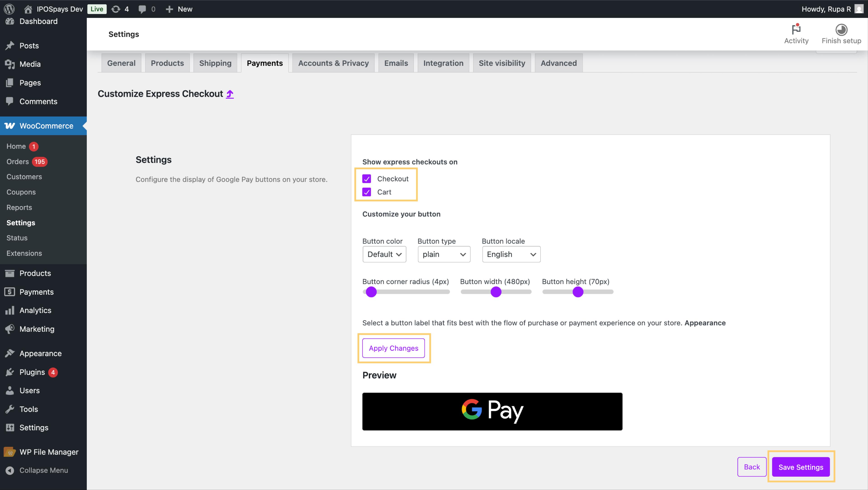Open the Customers submenu item
The height and width of the screenshot is (490, 868).
pos(24,177)
